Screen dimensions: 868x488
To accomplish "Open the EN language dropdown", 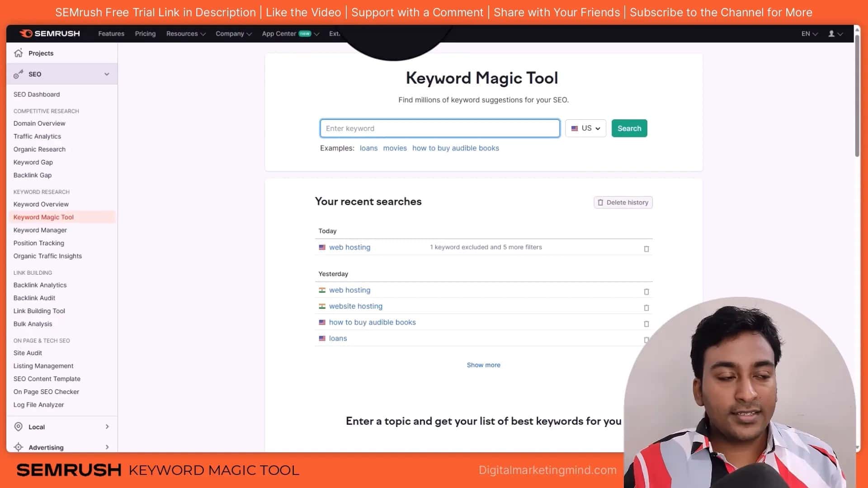I will (x=808, y=33).
